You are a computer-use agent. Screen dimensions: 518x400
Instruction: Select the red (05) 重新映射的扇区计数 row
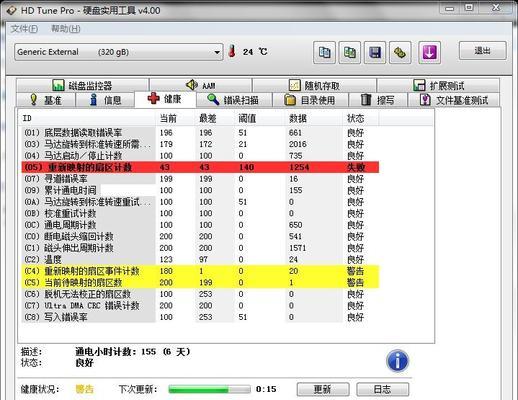click(x=200, y=167)
